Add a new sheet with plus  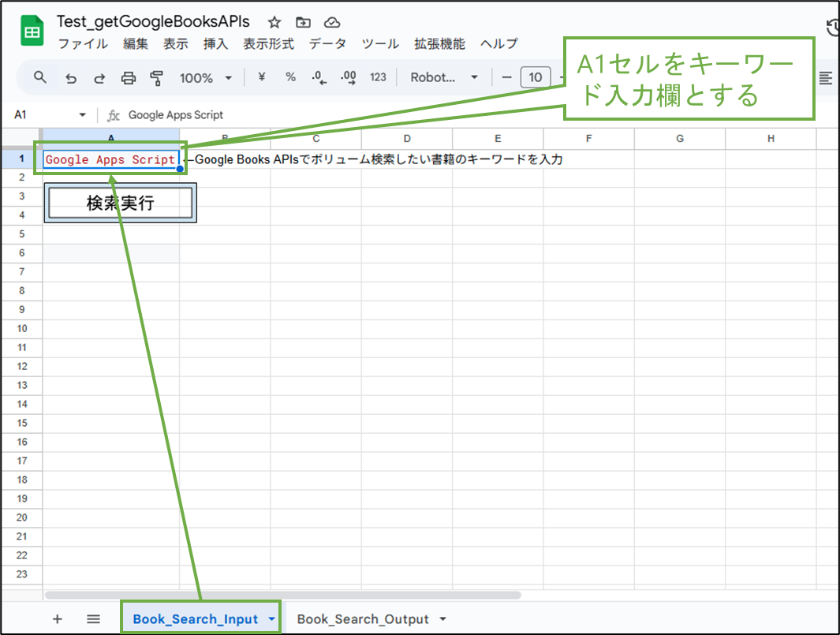[x=58, y=619]
